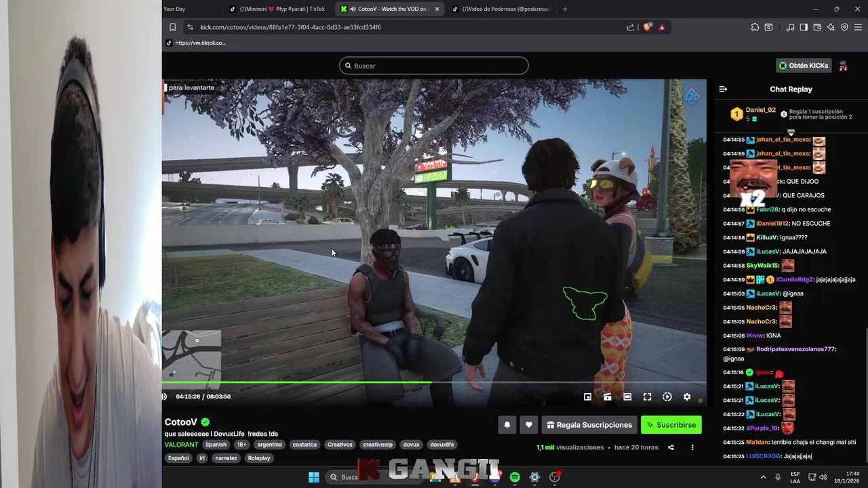
Task: Open the Windows Start button
Action: 314,477
